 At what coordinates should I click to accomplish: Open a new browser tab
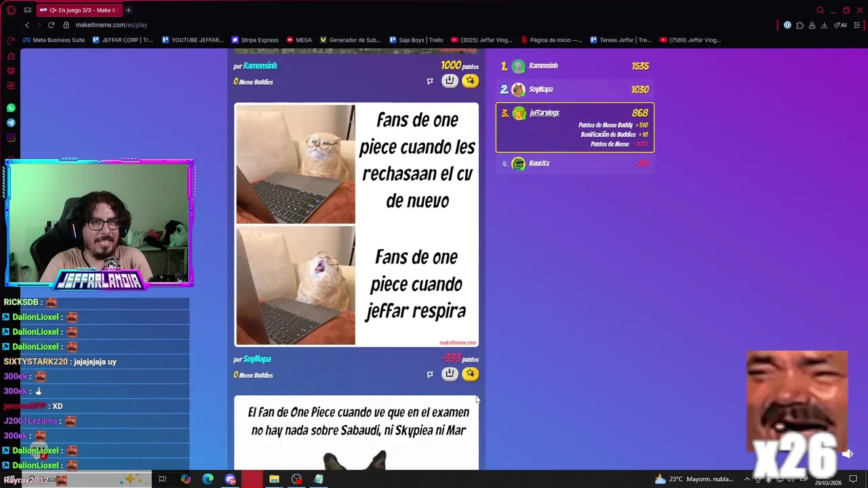point(128,10)
